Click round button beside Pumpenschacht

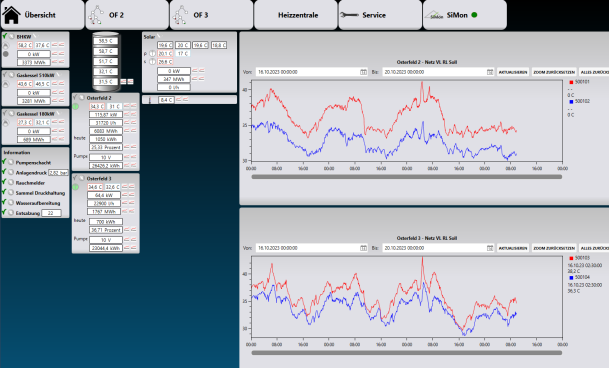pyautogui.click(x=11, y=162)
